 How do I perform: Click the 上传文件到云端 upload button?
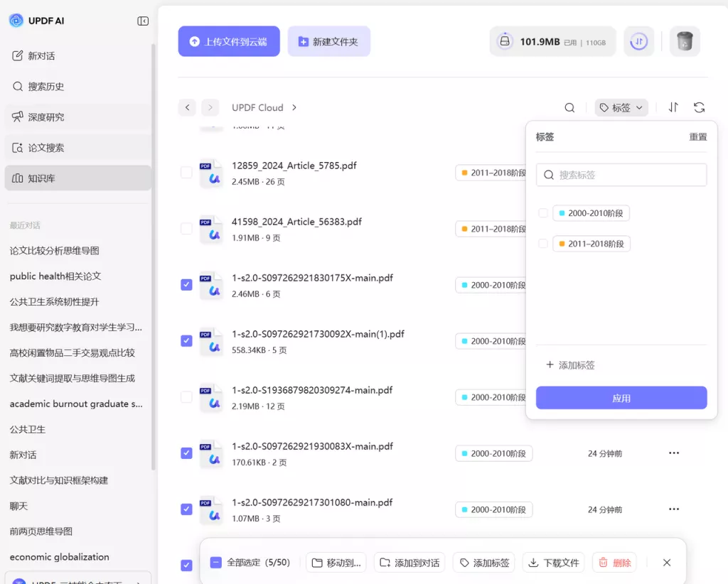point(229,41)
